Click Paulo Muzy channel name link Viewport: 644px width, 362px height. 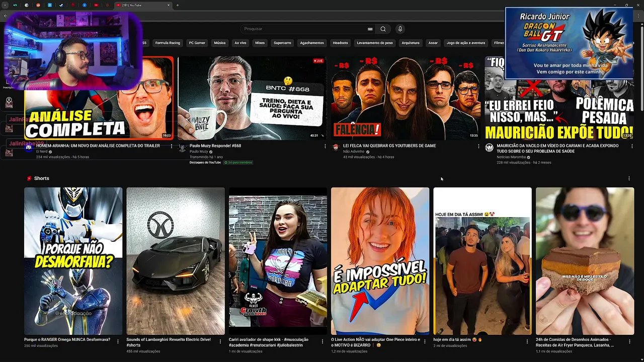point(199,151)
